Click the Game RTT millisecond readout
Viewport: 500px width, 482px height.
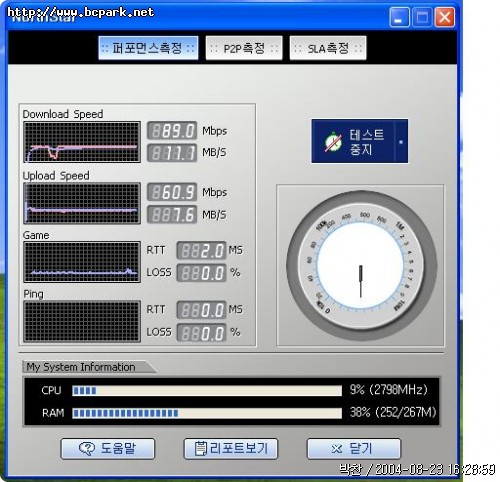[201, 251]
